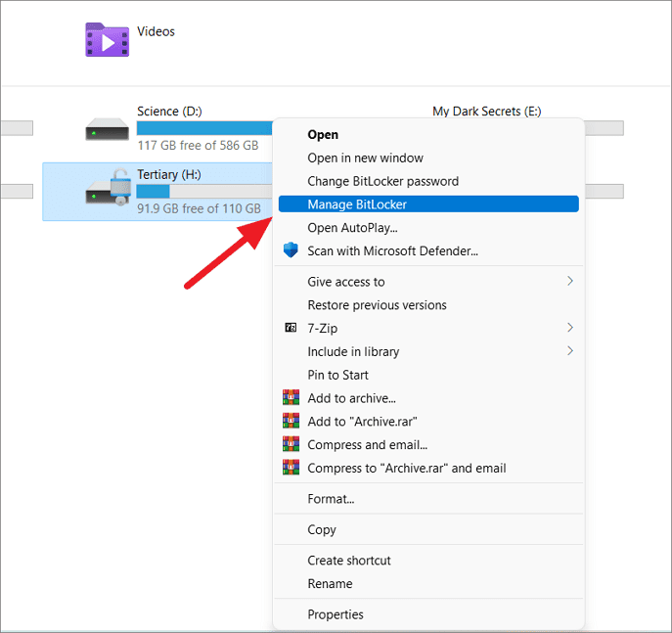Expand the Give access to submenu arrow
672x633 pixels.
point(570,281)
